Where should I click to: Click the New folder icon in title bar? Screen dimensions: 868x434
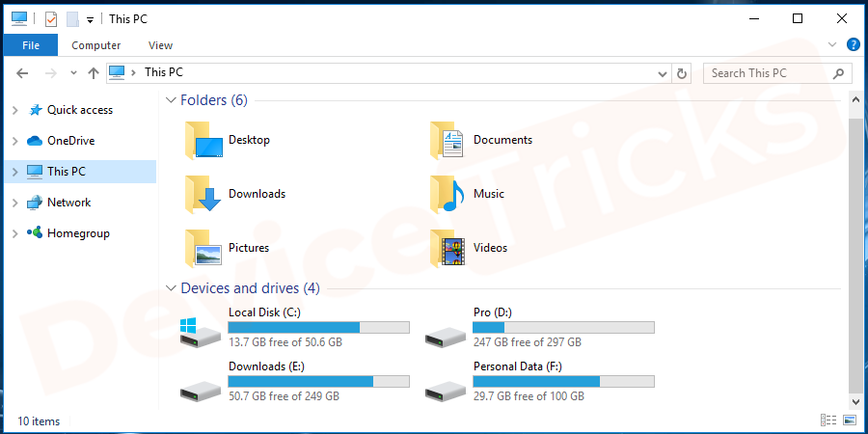click(x=72, y=19)
